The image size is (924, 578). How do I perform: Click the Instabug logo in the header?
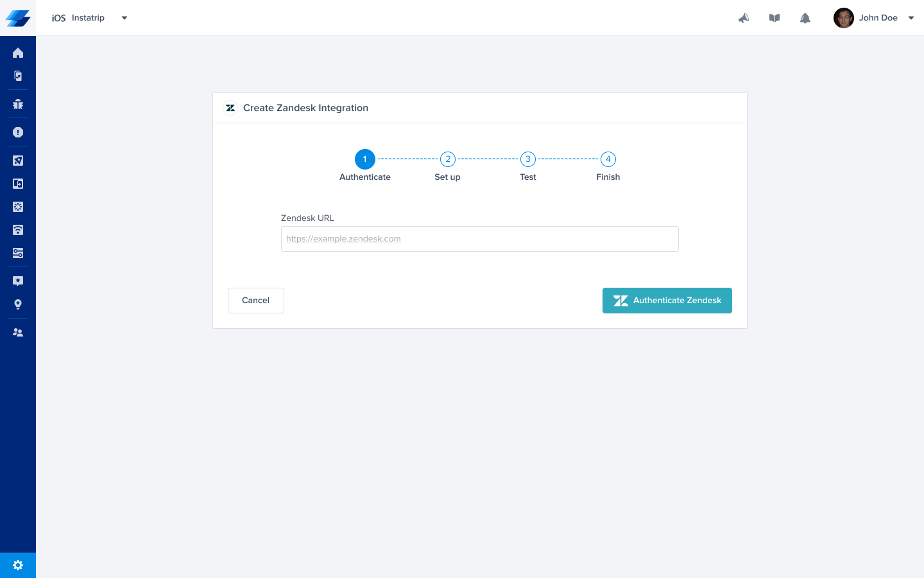(18, 18)
